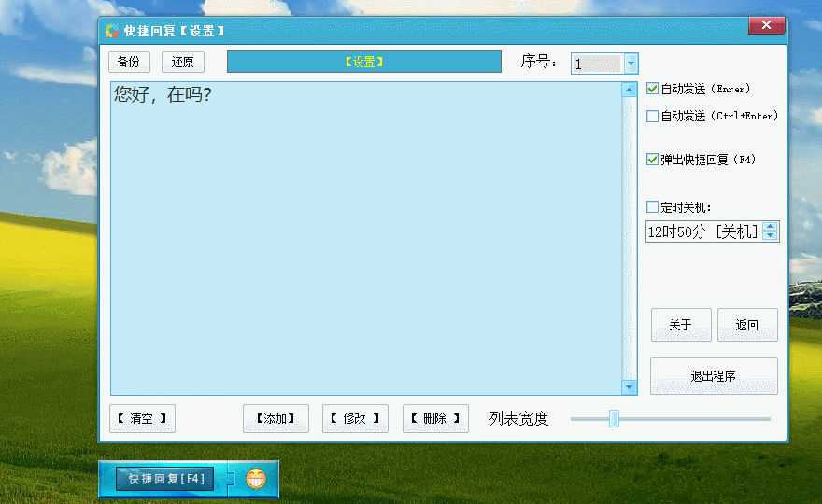Click the scroll down arrow of text area
This screenshot has height=504, width=822.
[x=629, y=387]
